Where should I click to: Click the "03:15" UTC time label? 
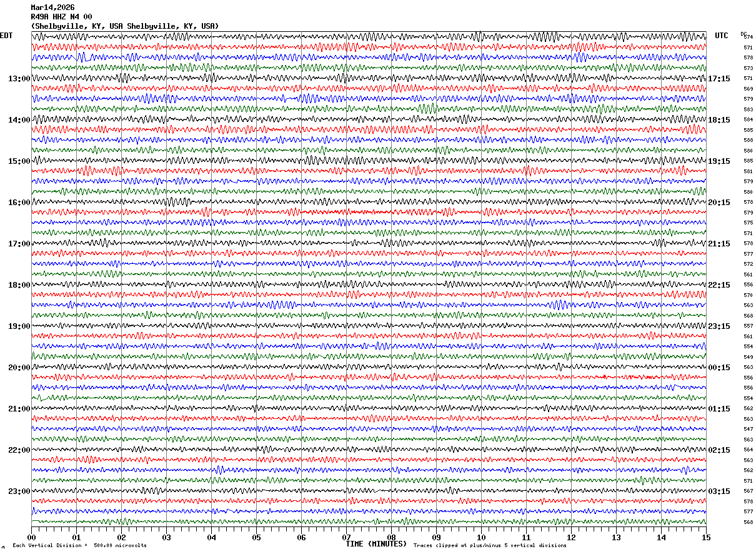(719, 491)
